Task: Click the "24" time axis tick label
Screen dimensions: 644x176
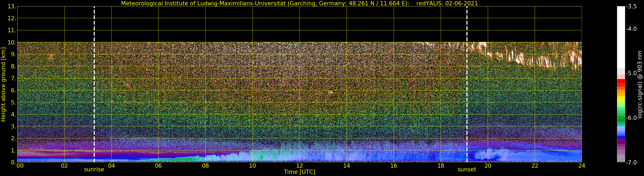Action: click(x=582, y=166)
